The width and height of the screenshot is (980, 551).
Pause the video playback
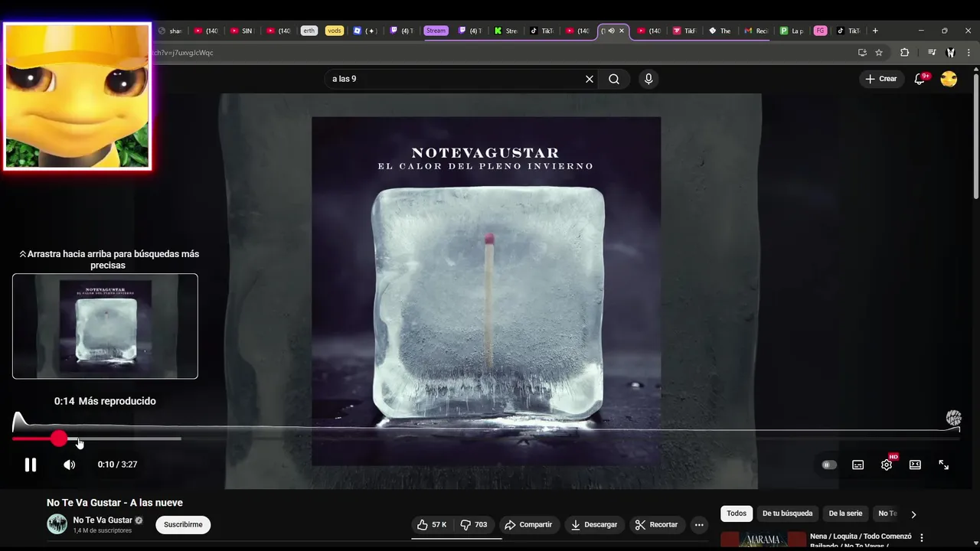click(x=31, y=465)
